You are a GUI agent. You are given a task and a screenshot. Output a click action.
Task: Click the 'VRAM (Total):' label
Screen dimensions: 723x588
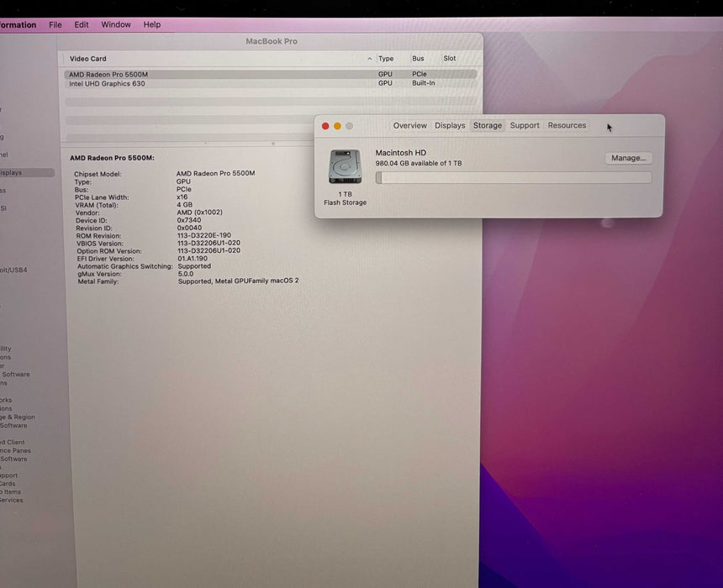(97, 205)
